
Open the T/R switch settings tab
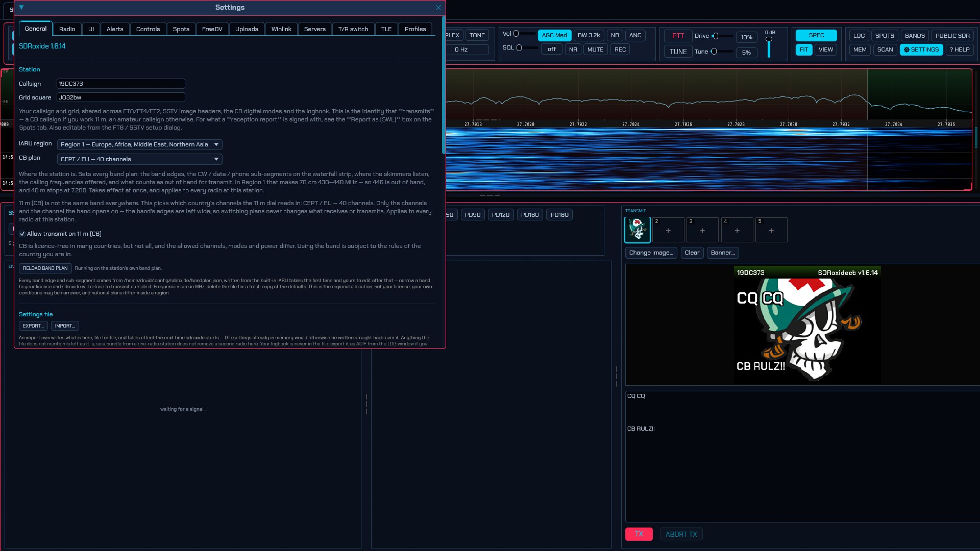click(353, 29)
